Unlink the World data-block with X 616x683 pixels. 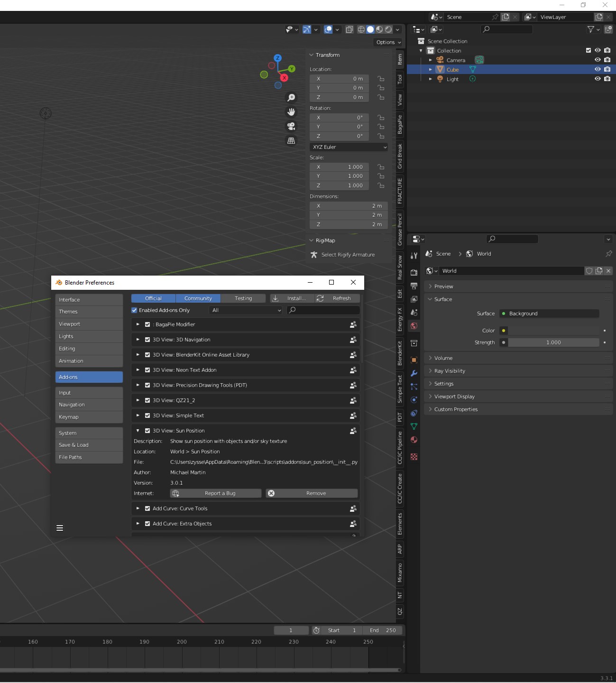(x=608, y=271)
